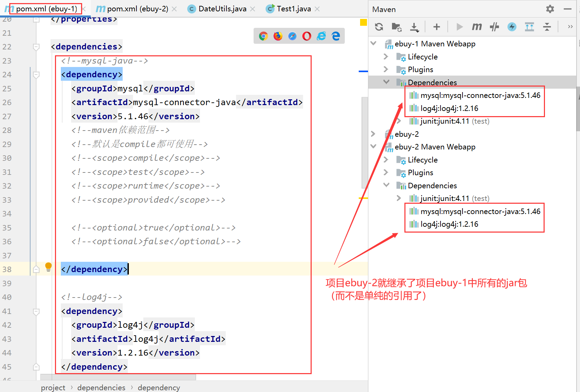Collapse ebuy-1 Maven Webapp node

coord(373,44)
